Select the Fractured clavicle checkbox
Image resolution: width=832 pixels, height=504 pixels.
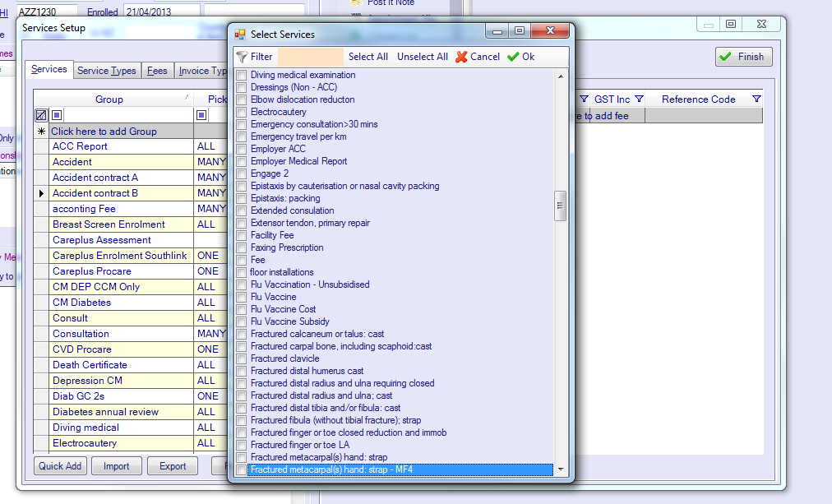pos(242,358)
